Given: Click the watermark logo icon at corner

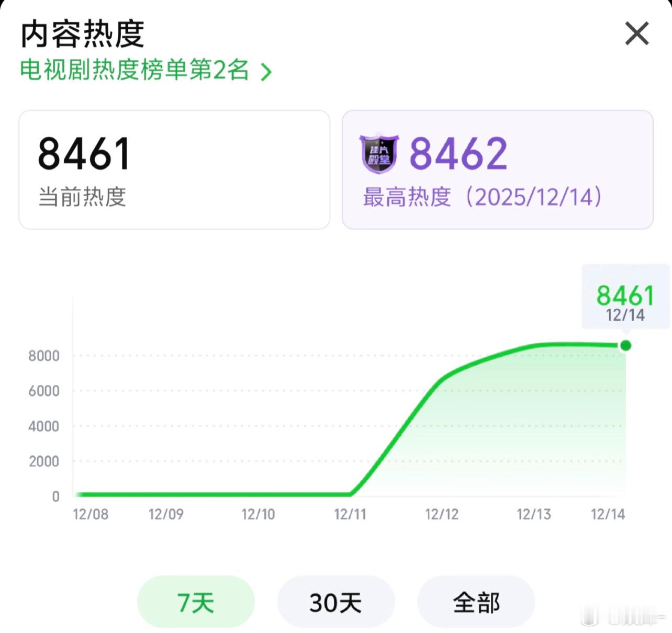Looking at the screenshot, I should (x=590, y=618).
